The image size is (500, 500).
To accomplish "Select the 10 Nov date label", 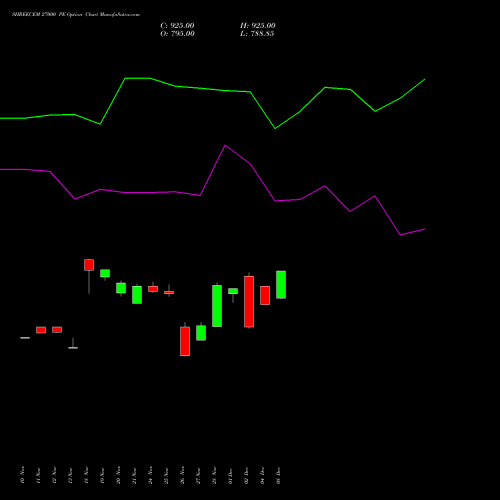I will tap(22, 475).
